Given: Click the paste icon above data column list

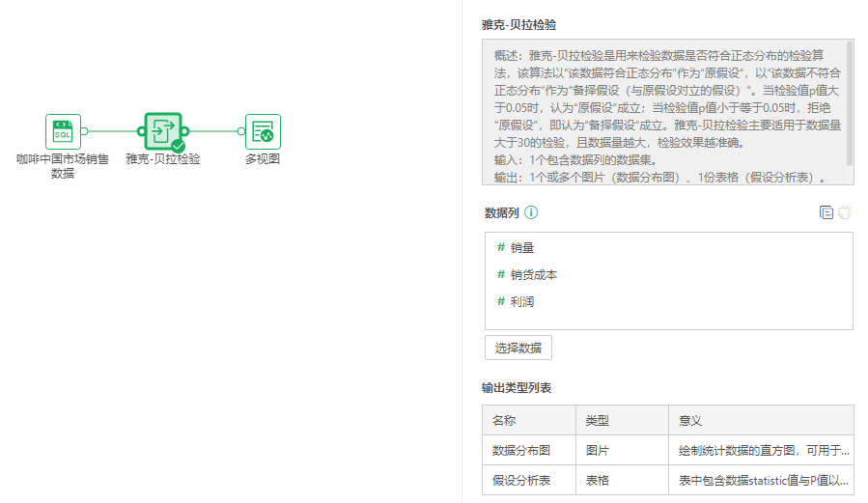Looking at the screenshot, I should coord(844,213).
